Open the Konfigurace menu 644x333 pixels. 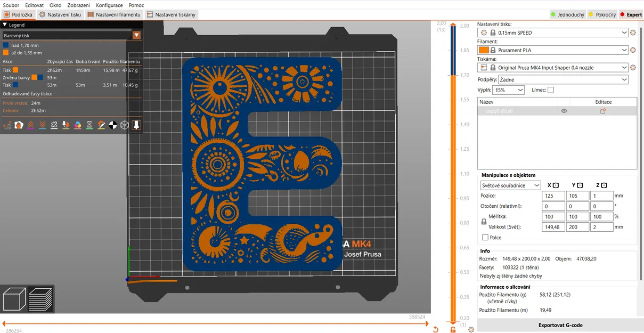[109, 5]
